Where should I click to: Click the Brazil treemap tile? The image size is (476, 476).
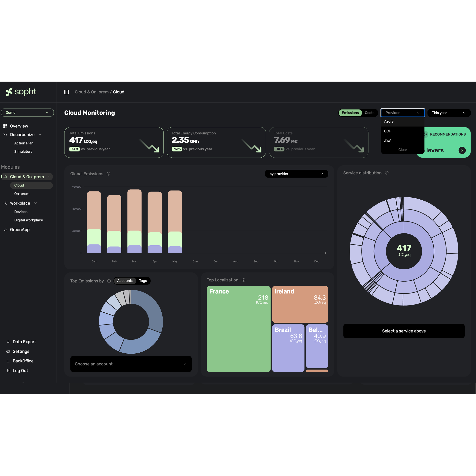(x=288, y=348)
